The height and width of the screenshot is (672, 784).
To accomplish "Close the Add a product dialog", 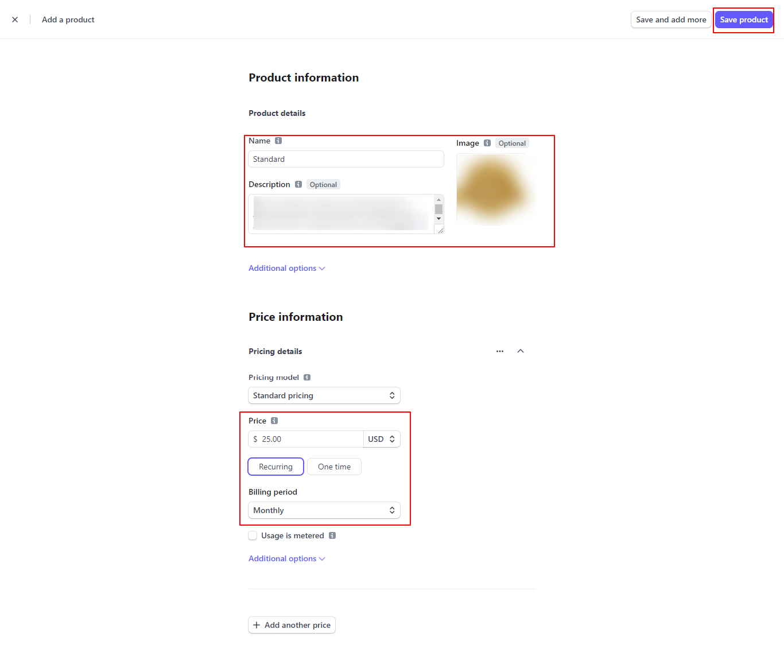I will point(15,20).
